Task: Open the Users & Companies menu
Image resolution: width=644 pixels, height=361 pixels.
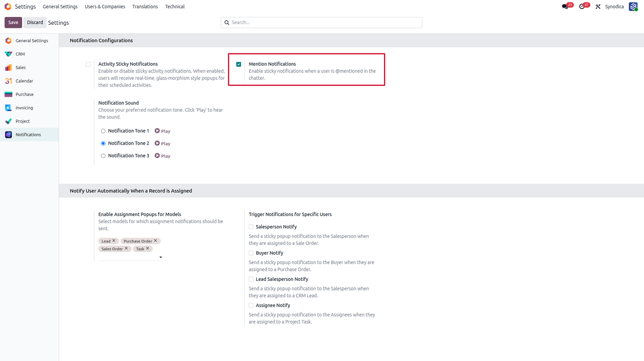Action: coord(105,7)
